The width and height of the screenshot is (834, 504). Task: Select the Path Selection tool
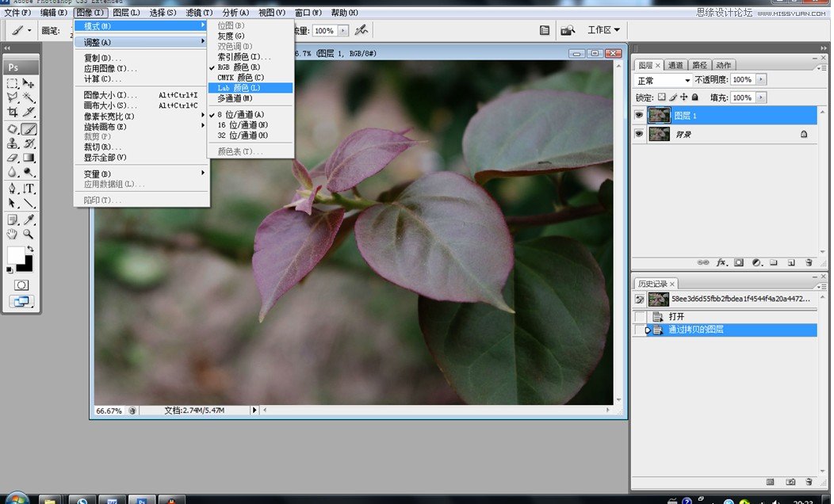pyautogui.click(x=12, y=203)
